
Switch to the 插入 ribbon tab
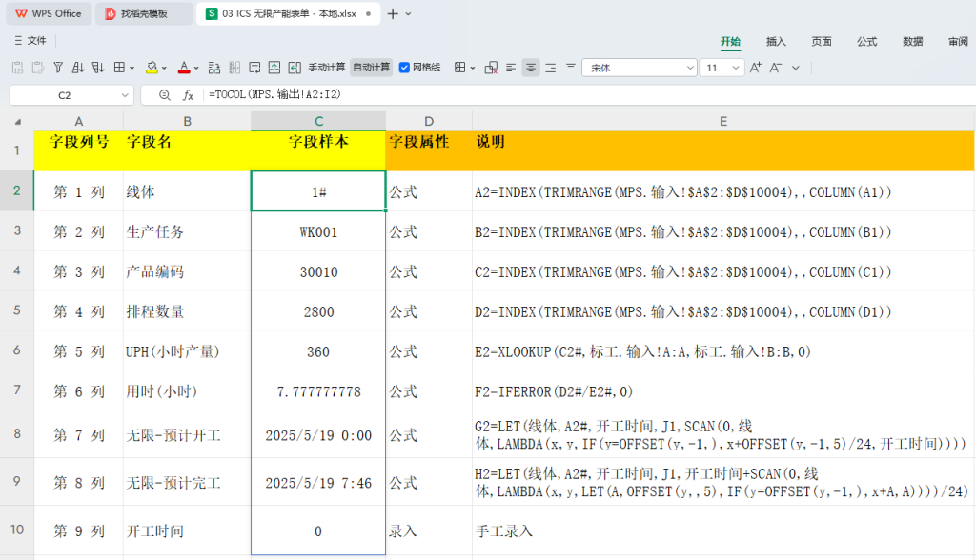point(776,42)
